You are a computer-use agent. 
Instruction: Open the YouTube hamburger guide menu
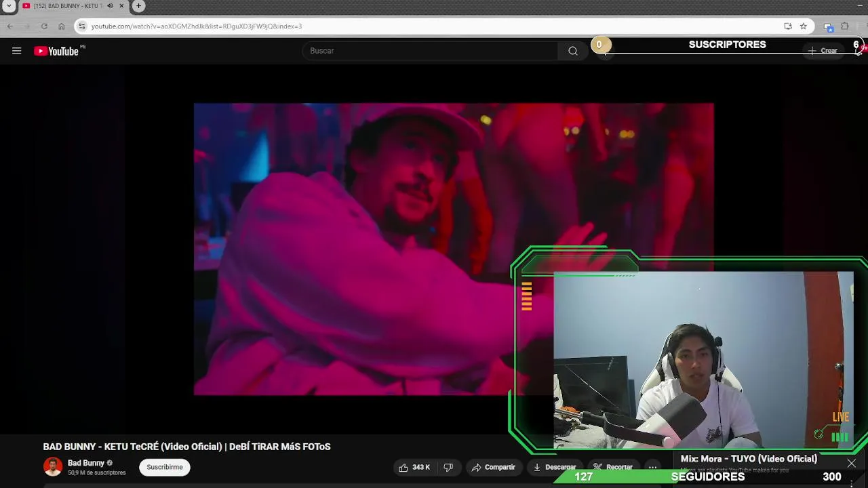17,51
